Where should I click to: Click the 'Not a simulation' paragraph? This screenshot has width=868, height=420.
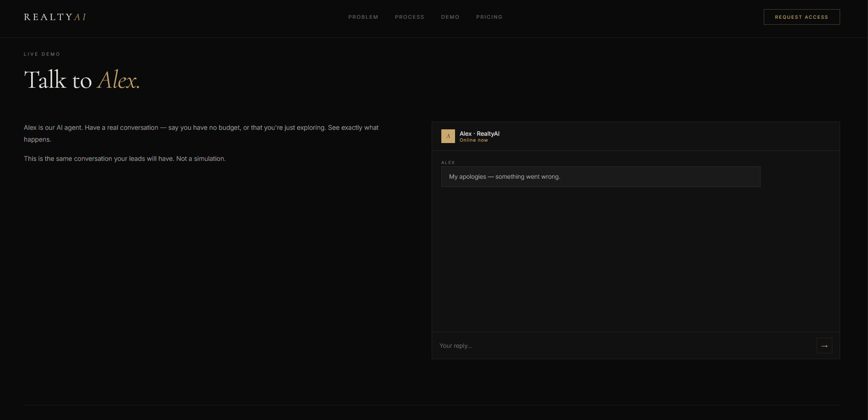[x=124, y=159]
